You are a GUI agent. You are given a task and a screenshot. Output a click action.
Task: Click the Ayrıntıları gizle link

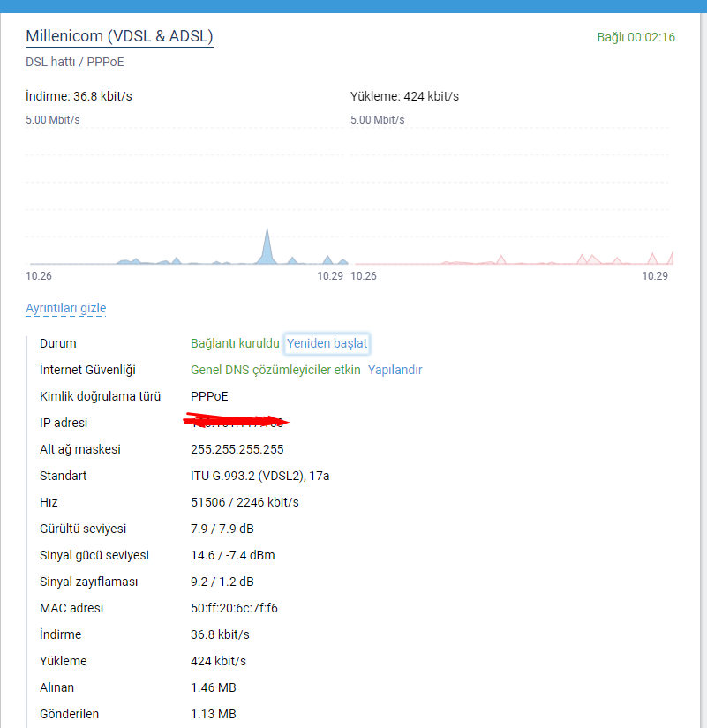coord(66,308)
